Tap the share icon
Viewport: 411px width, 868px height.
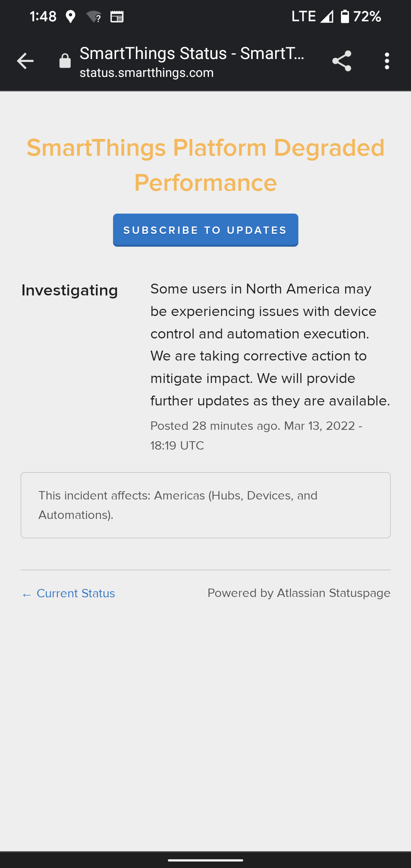(x=341, y=61)
